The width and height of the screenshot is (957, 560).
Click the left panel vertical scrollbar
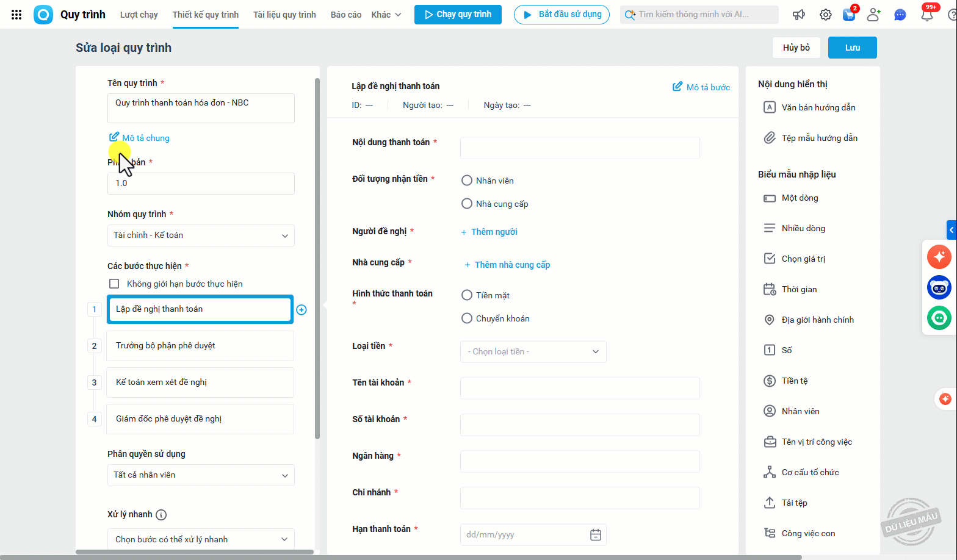(317, 259)
